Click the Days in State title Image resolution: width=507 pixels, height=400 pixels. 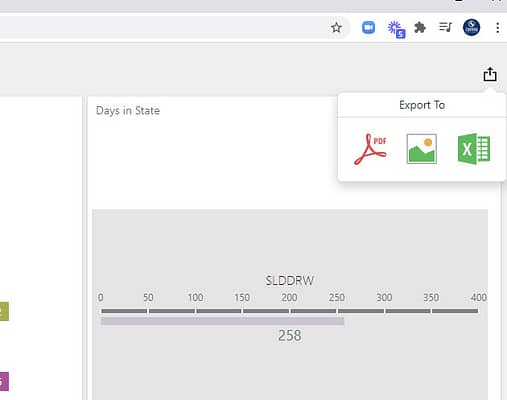tap(128, 110)
